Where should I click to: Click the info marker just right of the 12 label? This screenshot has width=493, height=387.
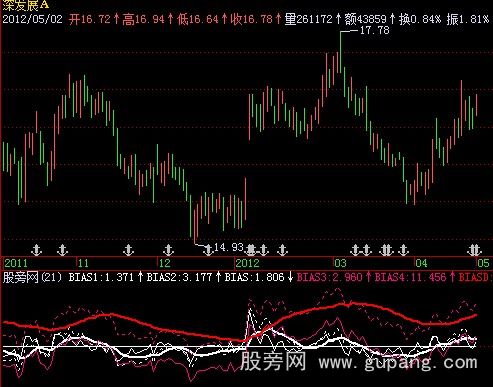pos(169,250)
